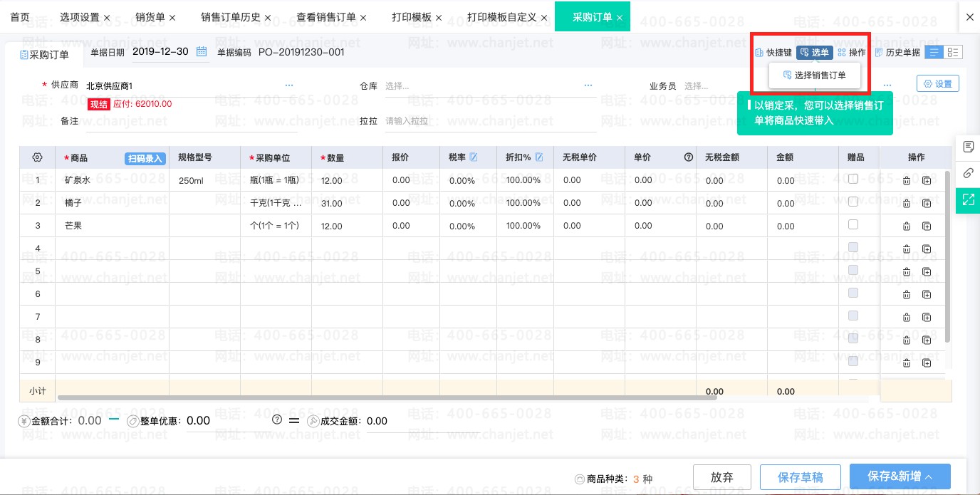Click the 扫码录入 scan entry button
This screenshot has height=495, width=980.
pyautogui.click(x=145, y=158)
